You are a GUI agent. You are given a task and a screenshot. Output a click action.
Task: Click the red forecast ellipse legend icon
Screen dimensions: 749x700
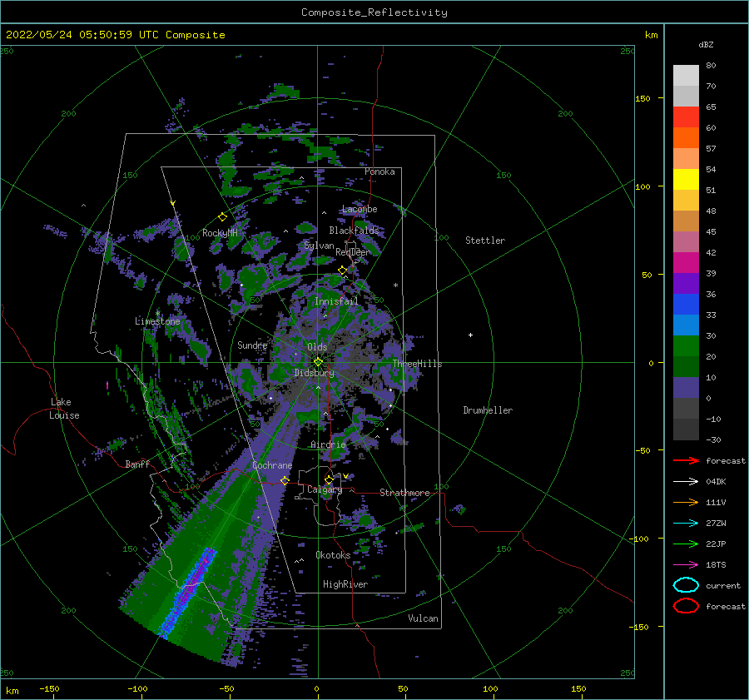pyautogui.click(x=686, y=606)
